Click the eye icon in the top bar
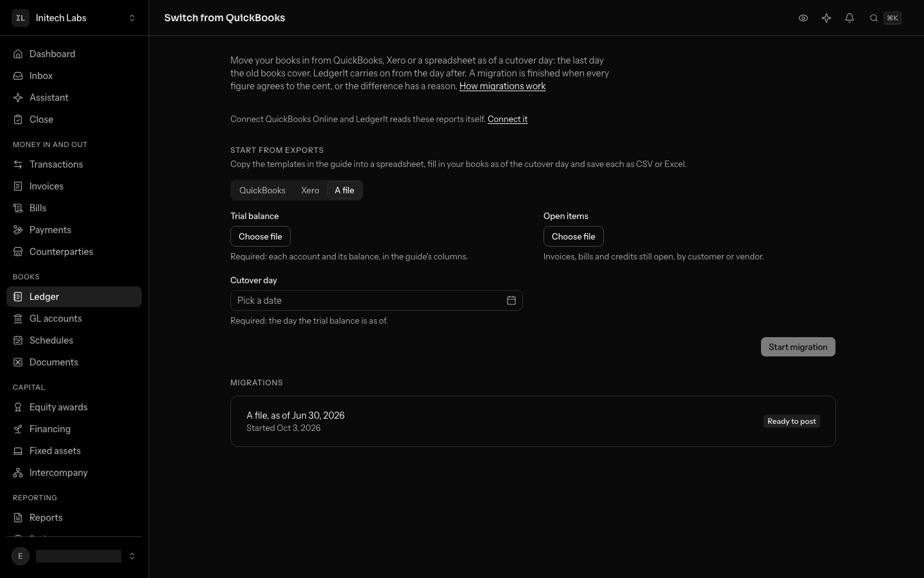 point(803,18)
